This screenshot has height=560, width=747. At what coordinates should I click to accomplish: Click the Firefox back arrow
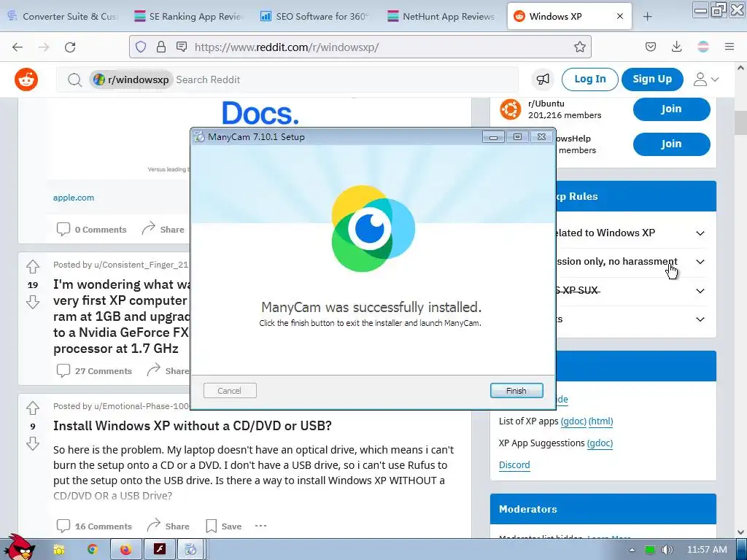point(18,47)
